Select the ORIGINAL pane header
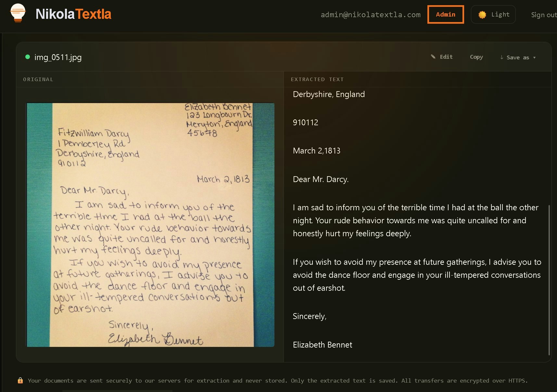 [x=38, y=79]
